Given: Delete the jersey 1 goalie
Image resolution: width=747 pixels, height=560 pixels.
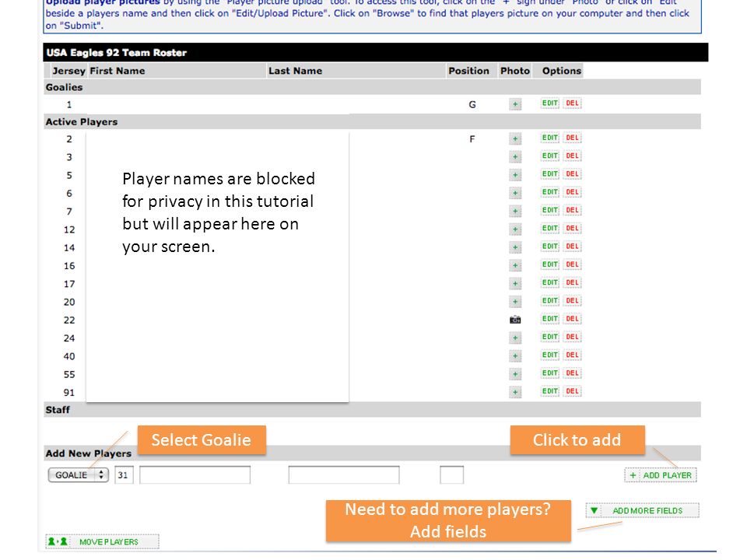Looking at the screenshot, I should tap(572, 103).
